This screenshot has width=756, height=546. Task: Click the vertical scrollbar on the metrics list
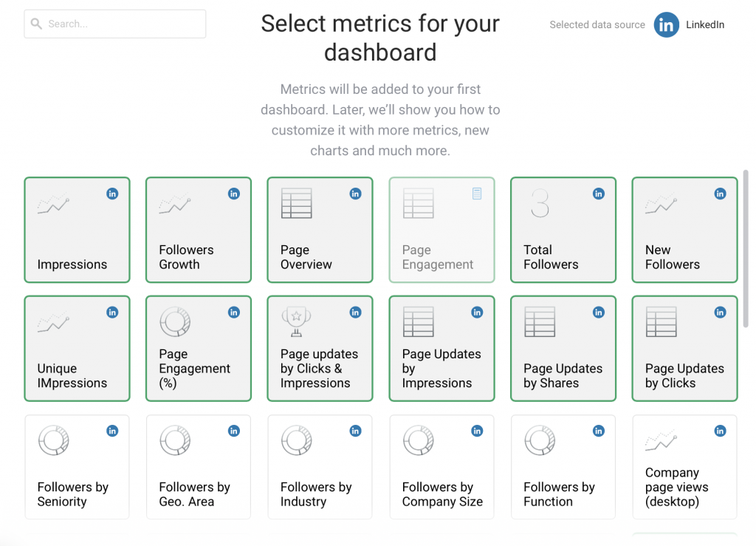coord(746,248)
